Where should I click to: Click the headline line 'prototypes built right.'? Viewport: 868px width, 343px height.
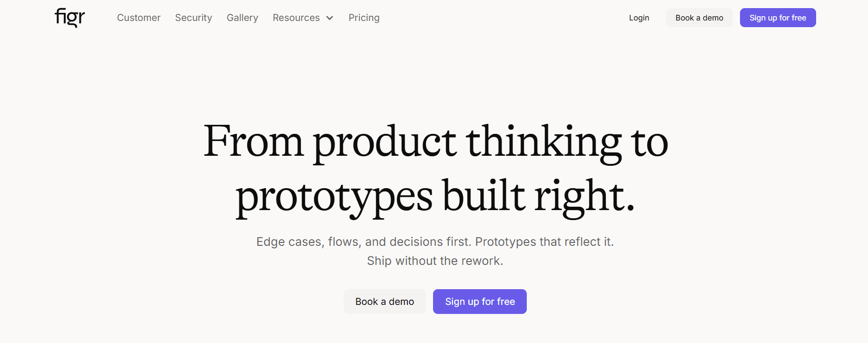[435, 196]
